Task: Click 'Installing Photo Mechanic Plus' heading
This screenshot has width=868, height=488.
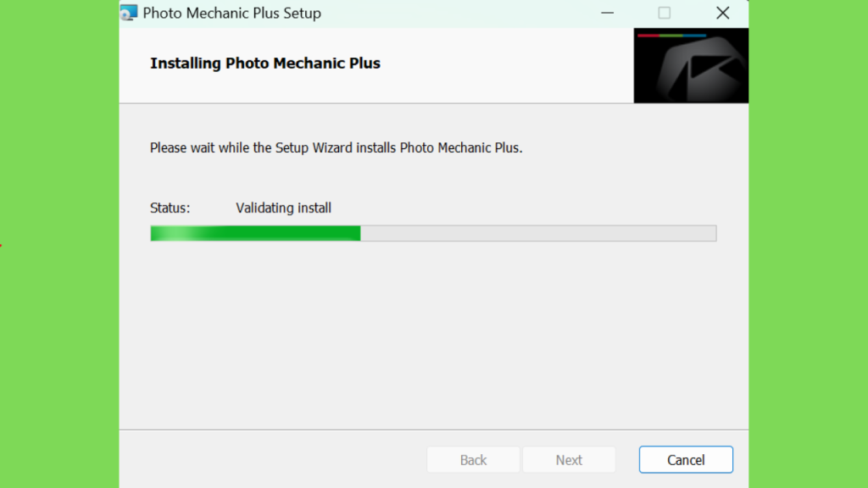Action: click(x=265, y=64)
